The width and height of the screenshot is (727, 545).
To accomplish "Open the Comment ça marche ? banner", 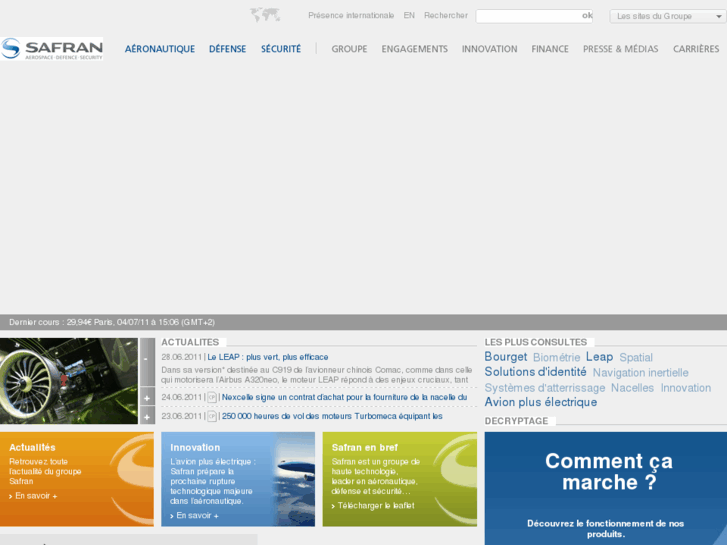I will click(606, 488).
